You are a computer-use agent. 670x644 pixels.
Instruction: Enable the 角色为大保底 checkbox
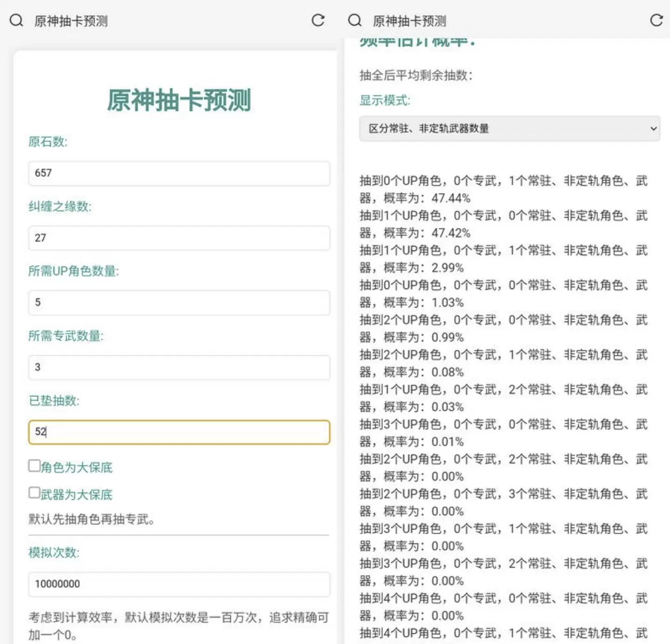pyautogui.click(x=34, y=466)
